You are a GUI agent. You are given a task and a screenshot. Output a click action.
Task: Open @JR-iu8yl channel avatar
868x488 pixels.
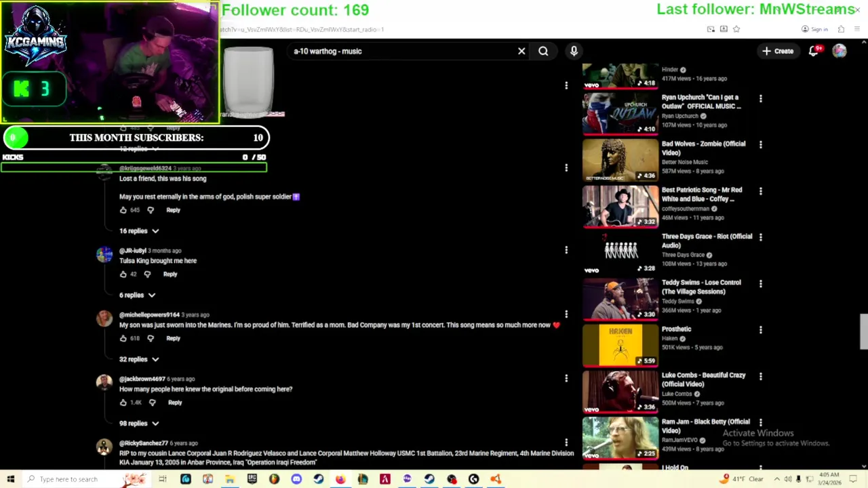(x=104, y=254)
